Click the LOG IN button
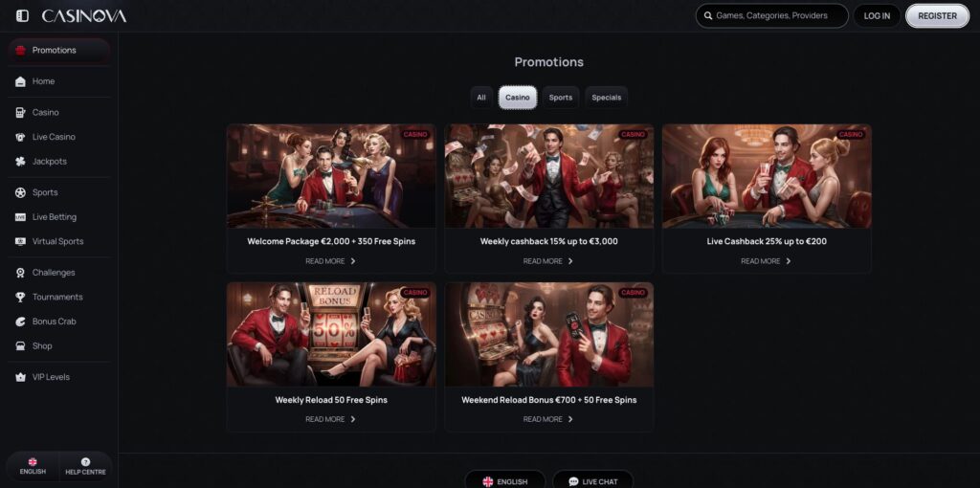 (x=877, y=16)
